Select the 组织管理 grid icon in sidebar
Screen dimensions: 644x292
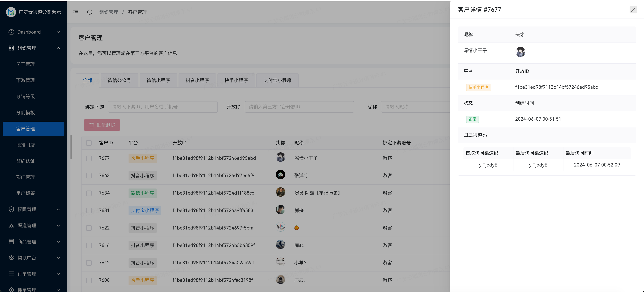[11, 48]
